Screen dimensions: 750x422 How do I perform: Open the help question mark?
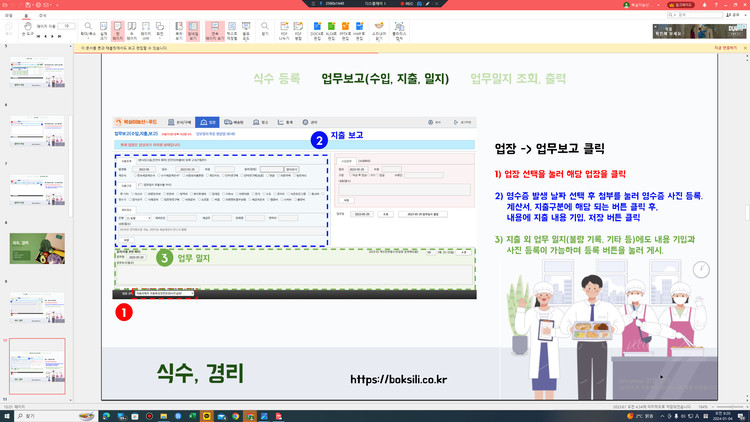pyautogui.click(x=716, y=5)
